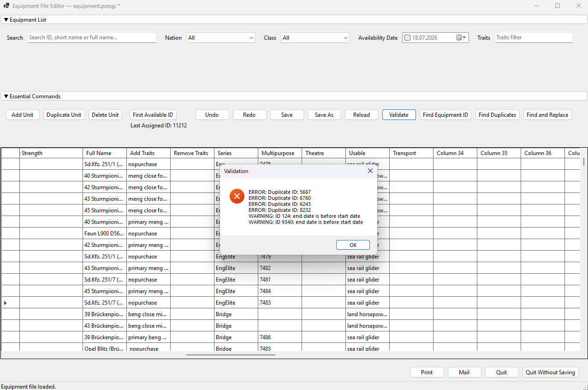Click the Validate button
The width and height of the screenshot is (588, 390).
coord(399,115)
